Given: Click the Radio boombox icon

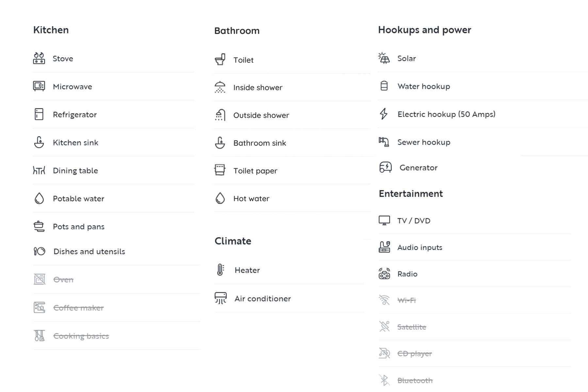Looking at the screenshot, I should click(384, 274).
